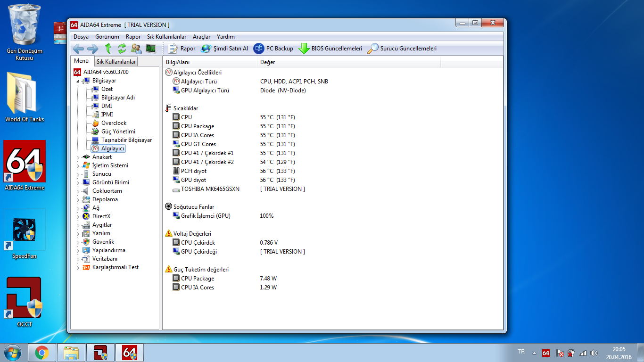The width and height of the screenshot is (644, 362).
Task: Select Güç Yönetimi in the tree
Action: tap(118, 132)
